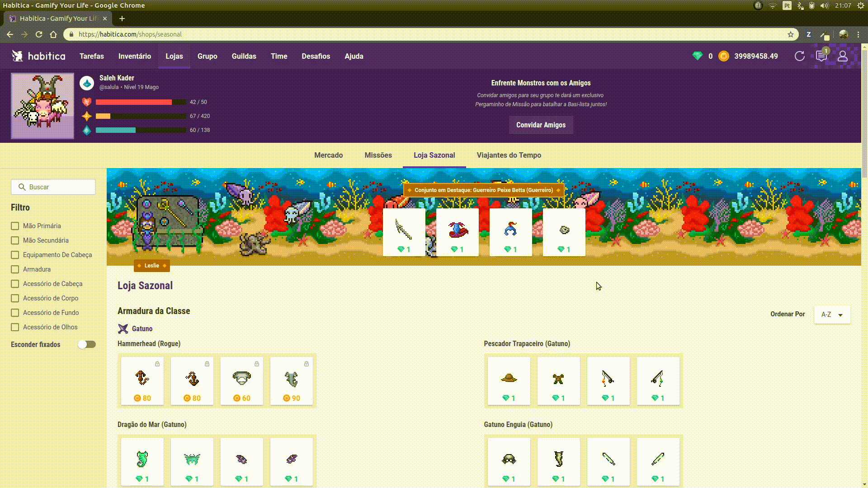The height and width of the screenshot is (488, 868).
Task: Click the sync refresh icon in header
Action: [x=800, y=56]
